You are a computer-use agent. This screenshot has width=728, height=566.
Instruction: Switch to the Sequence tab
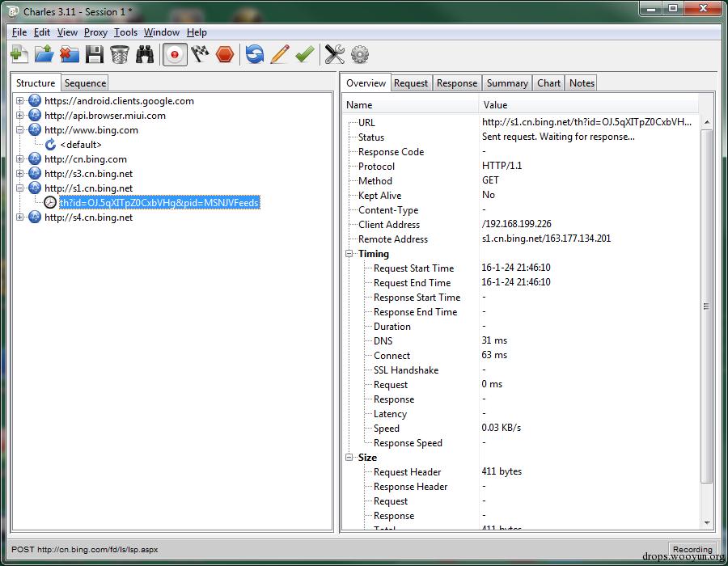[x=85, y=83]
